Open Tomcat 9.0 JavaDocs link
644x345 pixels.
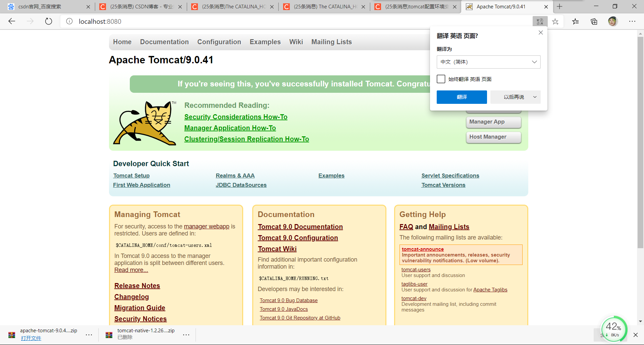click(284, 309)
